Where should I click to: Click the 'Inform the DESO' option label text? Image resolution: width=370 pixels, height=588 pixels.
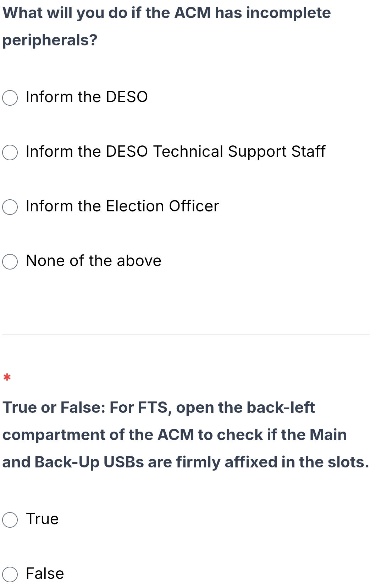[x=87, y=97]
